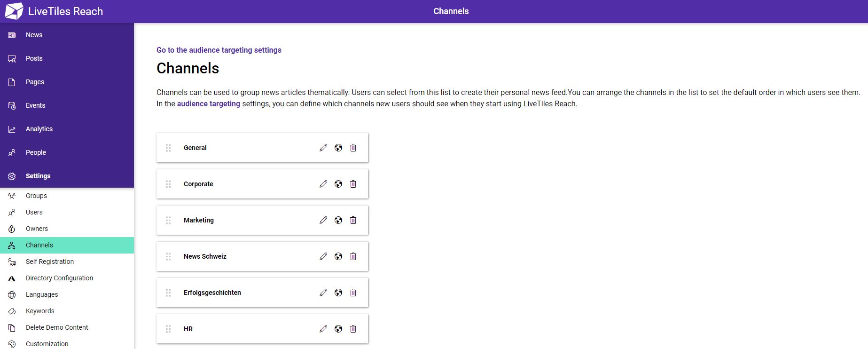Click the pencil icon for News Schweiz
Viewport: 868px width, 349px height.
click(x=323, y=256)
